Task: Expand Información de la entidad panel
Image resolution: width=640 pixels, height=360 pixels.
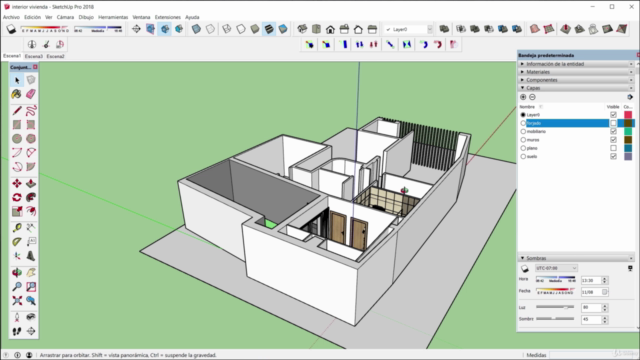Action: 576,64
